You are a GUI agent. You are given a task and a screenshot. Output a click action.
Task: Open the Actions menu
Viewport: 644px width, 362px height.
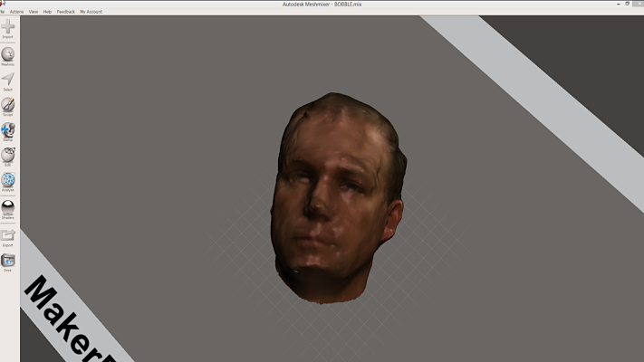pyautogui.click(x=16, y=12)
